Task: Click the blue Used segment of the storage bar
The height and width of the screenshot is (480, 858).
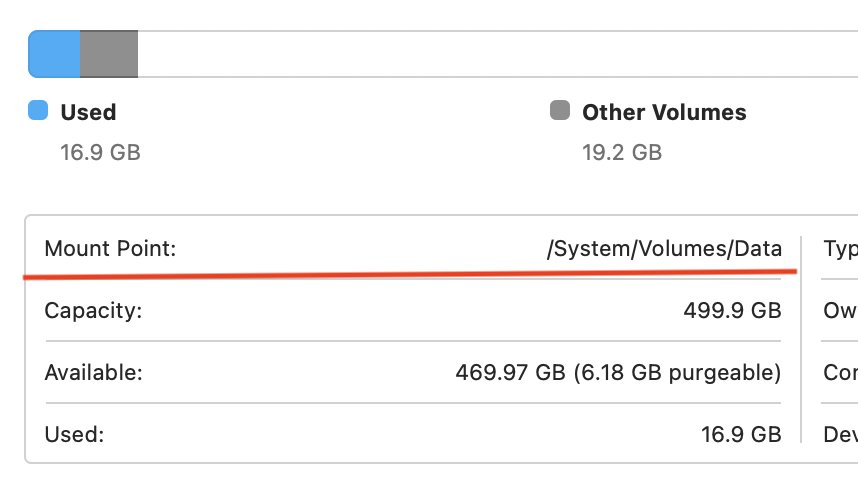Action: coord(54,54)
